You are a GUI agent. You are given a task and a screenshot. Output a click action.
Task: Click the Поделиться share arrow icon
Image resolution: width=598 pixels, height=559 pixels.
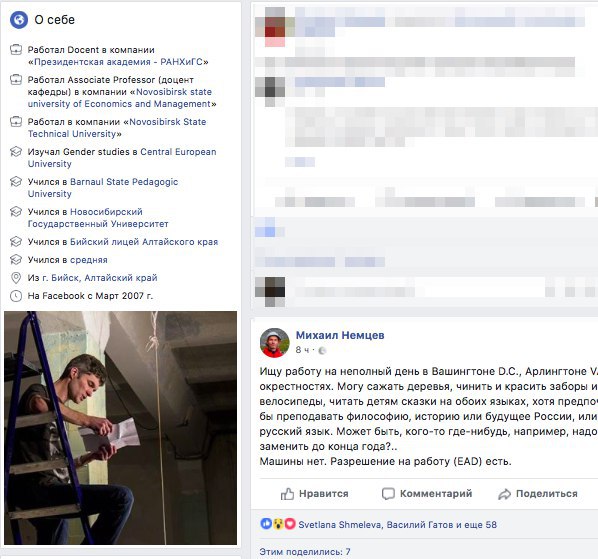(x=504, y=494)
